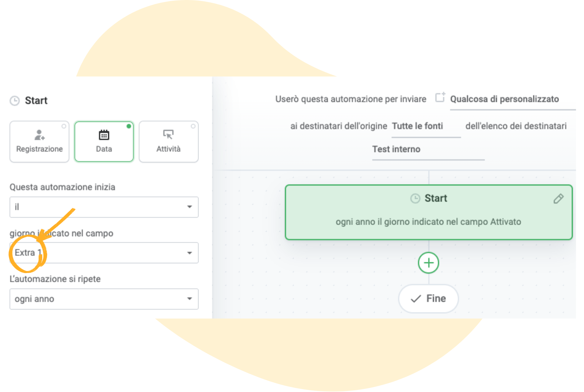Click the 'Test interno' recipient list field
Screen dimensions: 584x392
click(x=396, y=149)
